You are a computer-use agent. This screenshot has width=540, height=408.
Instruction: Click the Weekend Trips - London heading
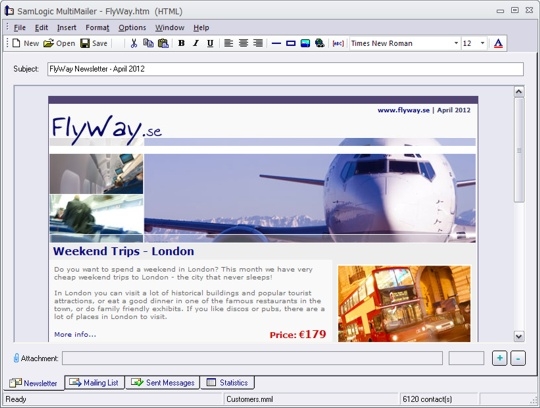123,251
